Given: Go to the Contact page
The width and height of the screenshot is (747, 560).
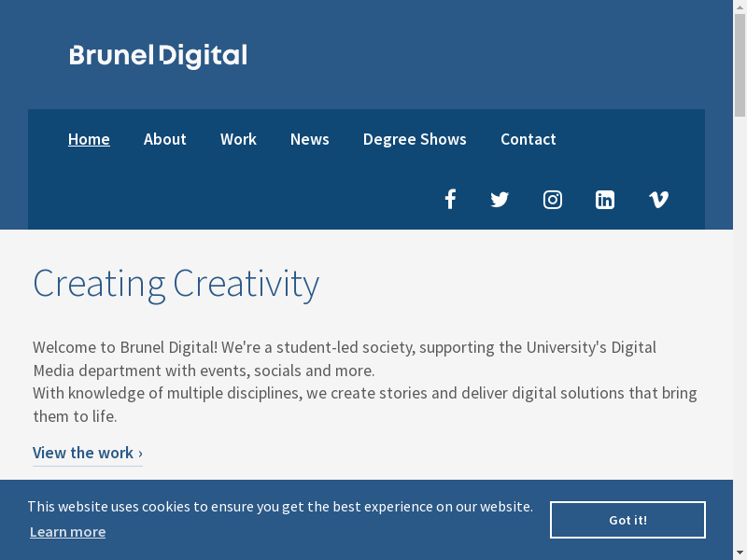Looking at the screenshot, I should [528, 139].
